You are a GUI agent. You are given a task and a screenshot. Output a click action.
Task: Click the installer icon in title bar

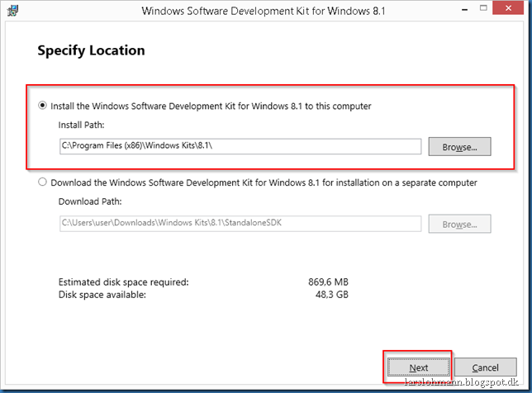[x=12, y=11]
